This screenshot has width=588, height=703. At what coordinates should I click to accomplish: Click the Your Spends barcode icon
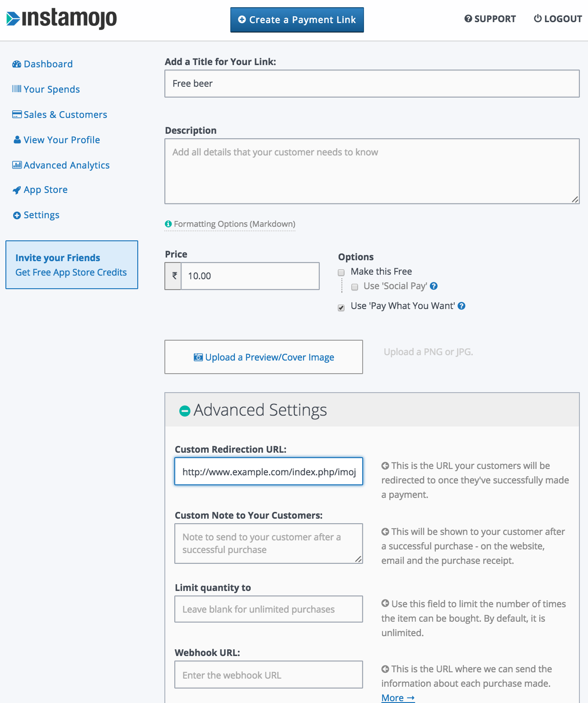pyautogui.click(x=17, y=89)
